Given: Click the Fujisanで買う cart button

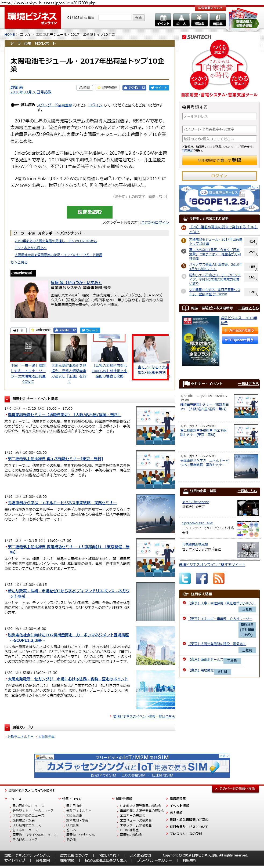Looking at the screenshot, I should 240,340.
